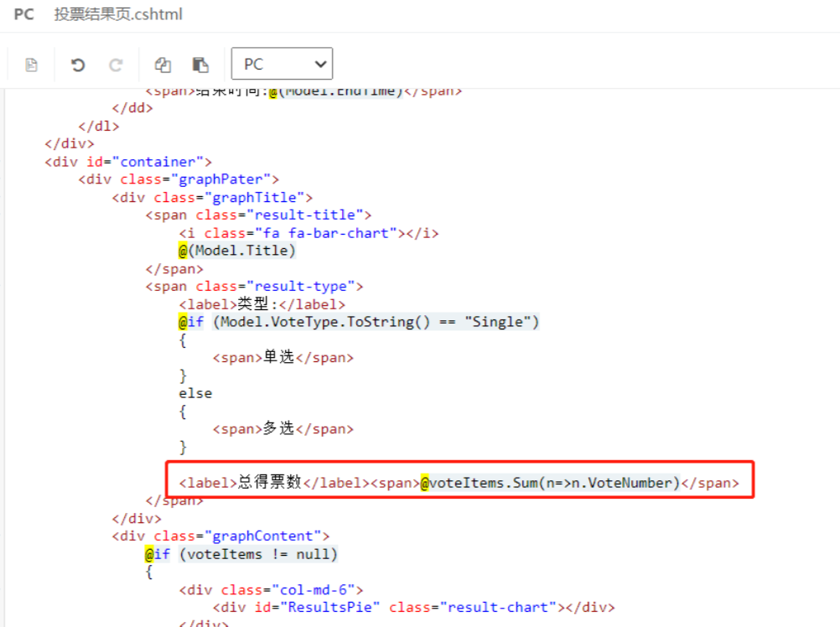The image size is (840, 627).
Task: Place cursor on ResultsPie div line
Action: coord(413,607)
